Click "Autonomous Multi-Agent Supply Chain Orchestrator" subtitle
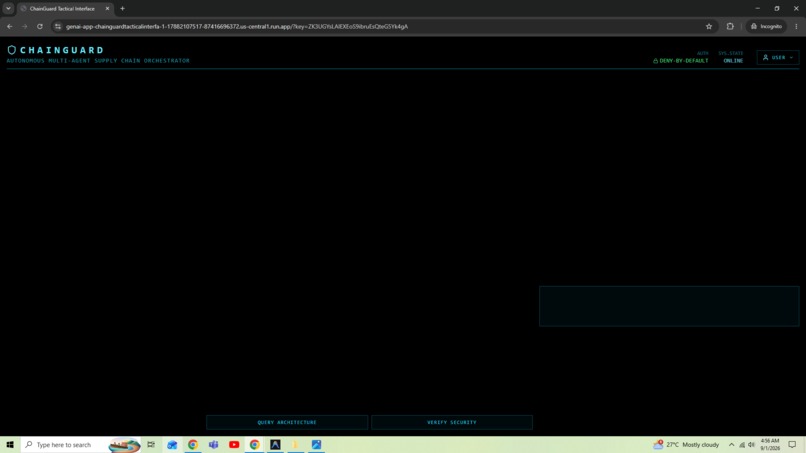Viewport: 806px width, 453px height. coord(98,61)
